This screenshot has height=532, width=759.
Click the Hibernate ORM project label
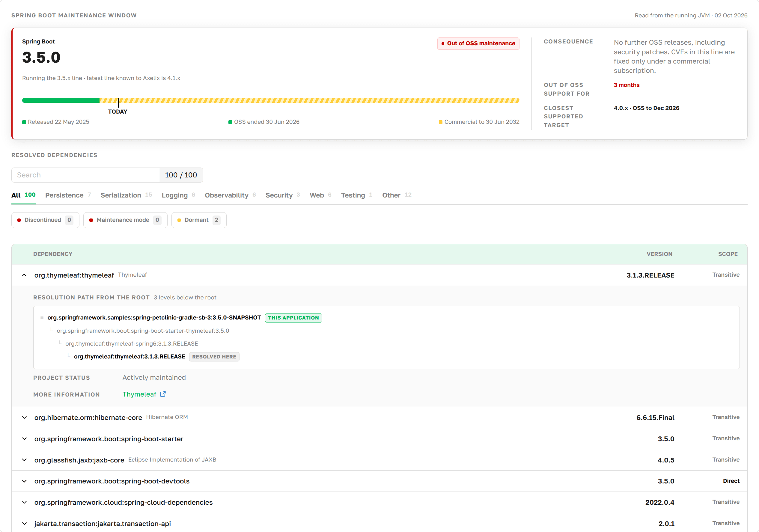(x=167, y=417)
